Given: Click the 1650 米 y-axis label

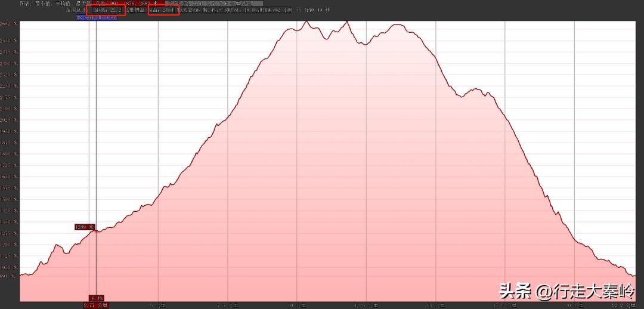Looking at the screenshot, I should [10, 177].
